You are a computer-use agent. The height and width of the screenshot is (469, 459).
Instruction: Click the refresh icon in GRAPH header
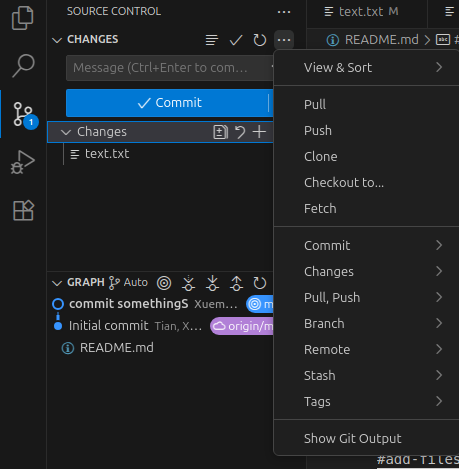click(260, 283)
